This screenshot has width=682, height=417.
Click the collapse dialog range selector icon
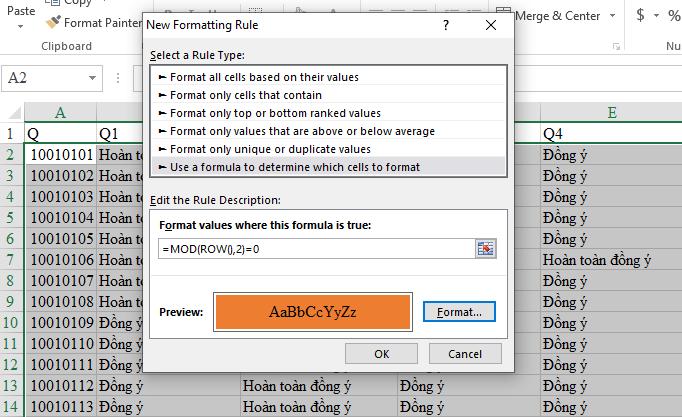tap(486, 249)
